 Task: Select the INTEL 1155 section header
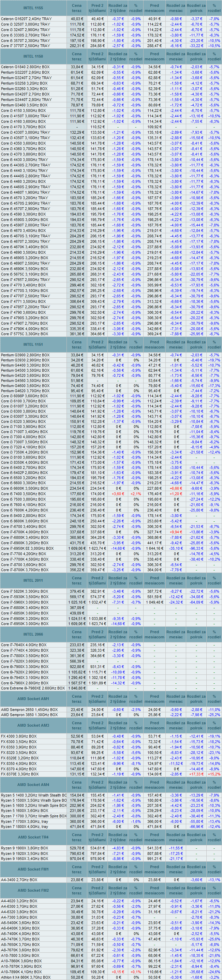33,8
